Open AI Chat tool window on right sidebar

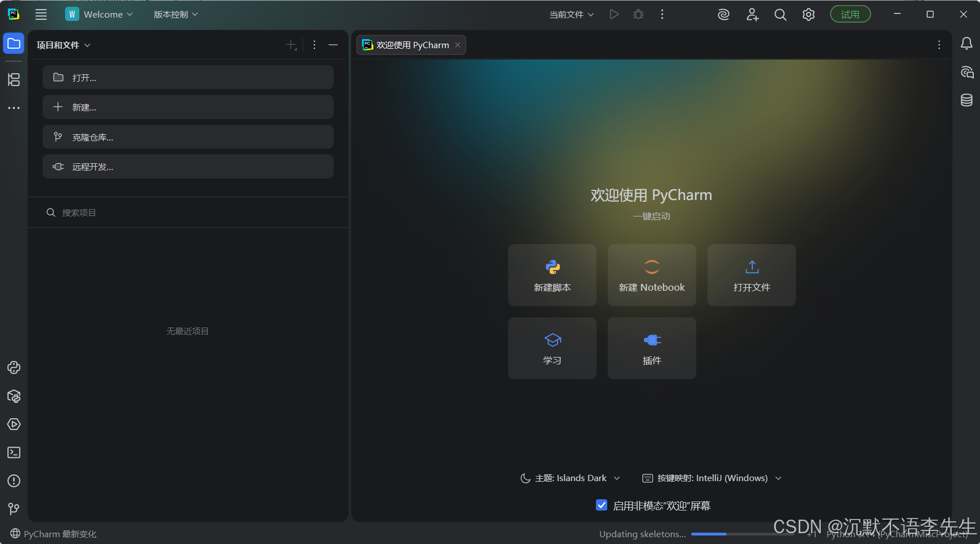tap(967, 72)
